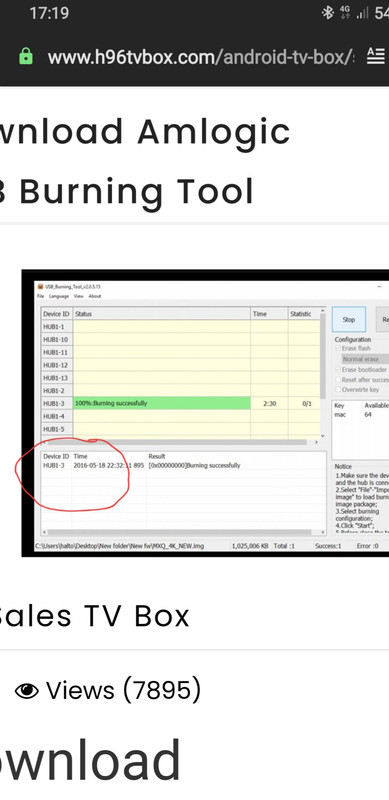Click the MXQ_4K_NEW.img file path in status bar

coord(119,546)
